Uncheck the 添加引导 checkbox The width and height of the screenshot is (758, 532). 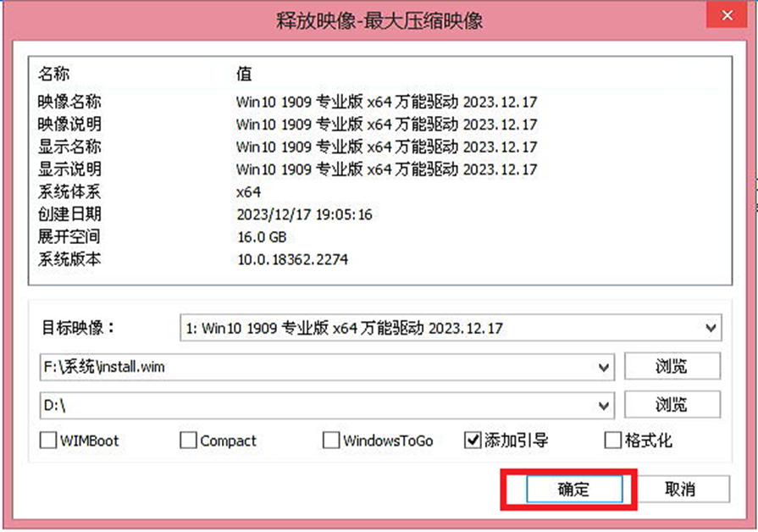[473, 441]
